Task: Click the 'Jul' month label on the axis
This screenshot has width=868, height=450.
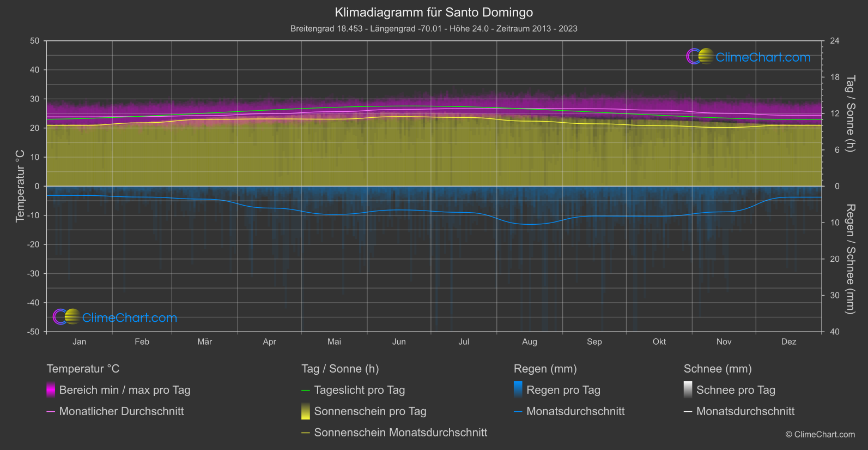Action: pos(464,341)
